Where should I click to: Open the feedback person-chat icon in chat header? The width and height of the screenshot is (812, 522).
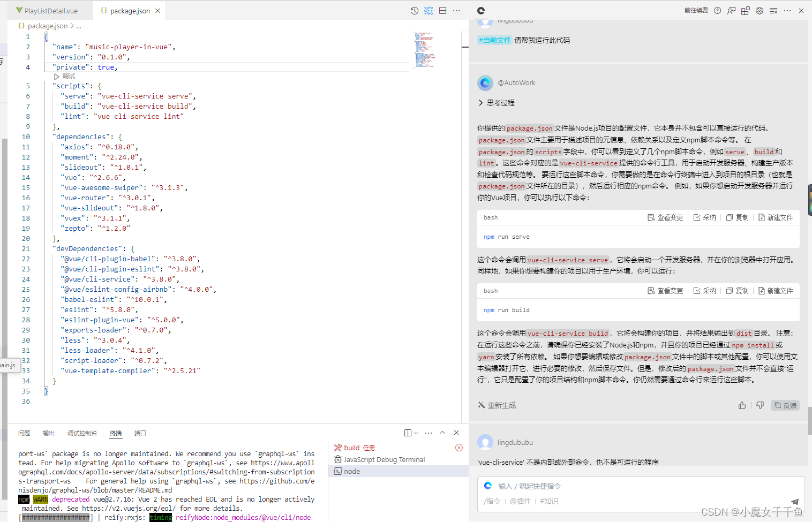point(731,11)
